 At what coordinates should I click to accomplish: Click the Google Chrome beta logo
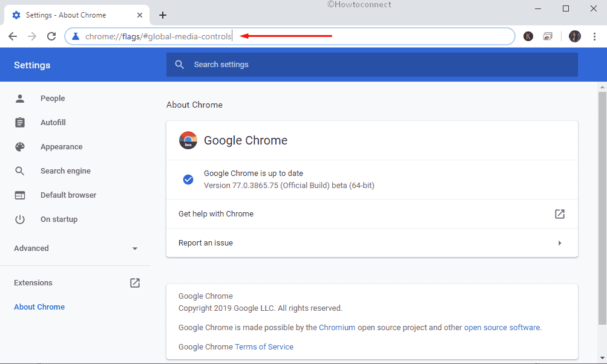(x=188, y=140)
